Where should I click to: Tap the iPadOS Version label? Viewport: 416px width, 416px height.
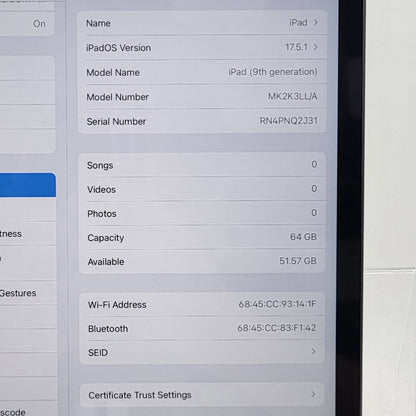click(118, 48)
